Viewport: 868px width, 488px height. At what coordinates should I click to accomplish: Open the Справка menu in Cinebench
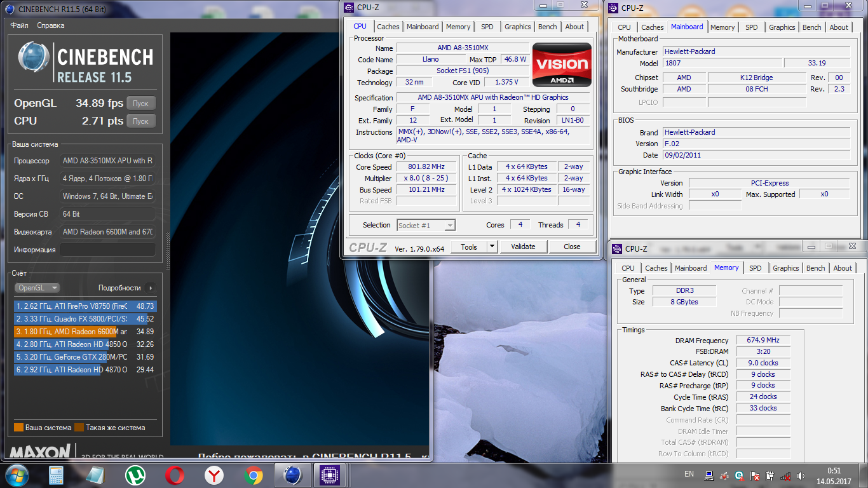pos(51,25)
